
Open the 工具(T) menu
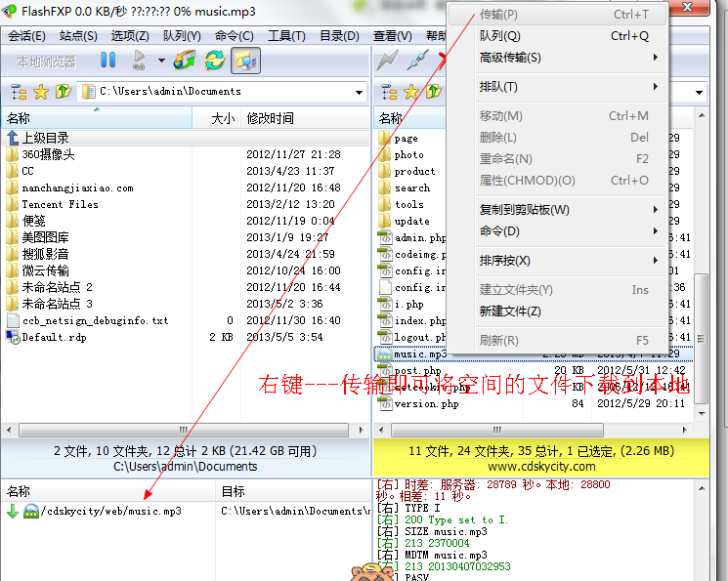click(286, 36)
